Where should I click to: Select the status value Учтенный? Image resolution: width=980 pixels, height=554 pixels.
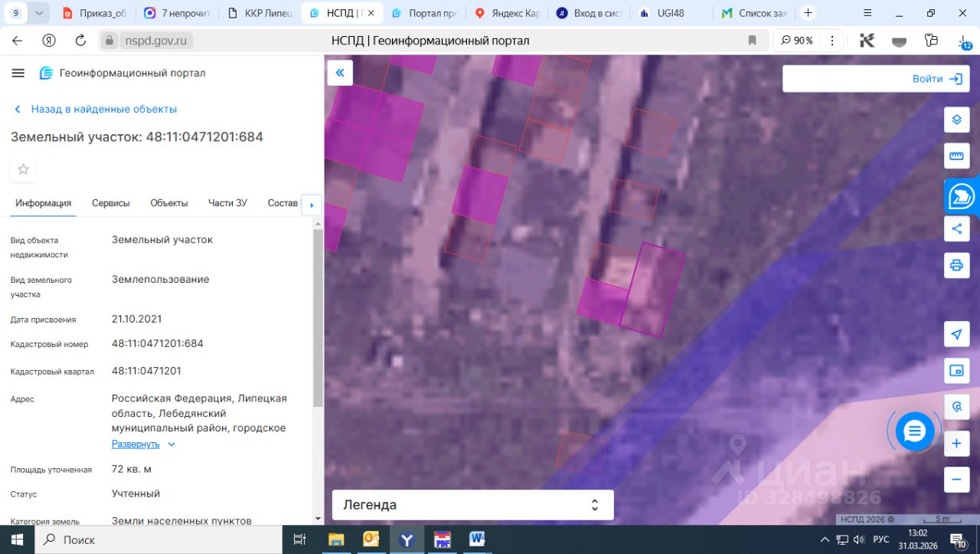136,493
